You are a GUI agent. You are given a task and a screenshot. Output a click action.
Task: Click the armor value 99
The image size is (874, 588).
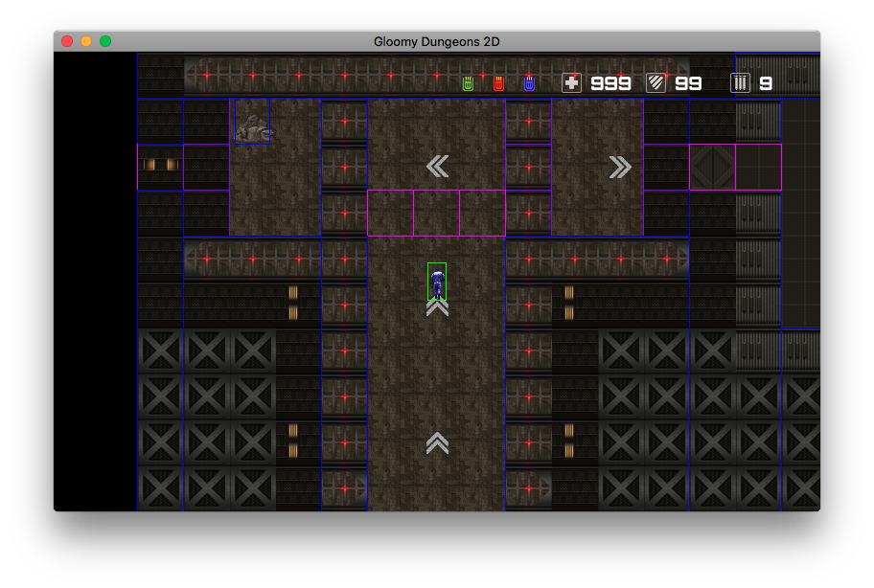688,83
